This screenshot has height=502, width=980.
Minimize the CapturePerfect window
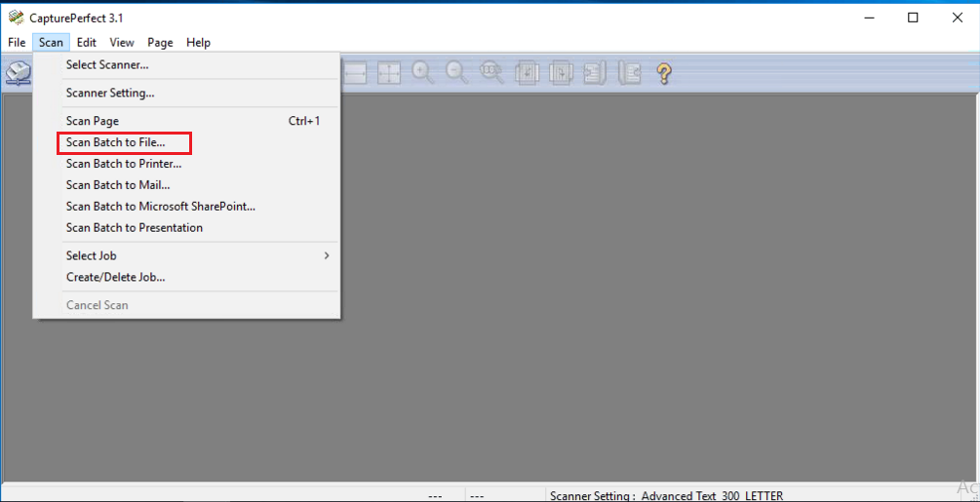869,18
